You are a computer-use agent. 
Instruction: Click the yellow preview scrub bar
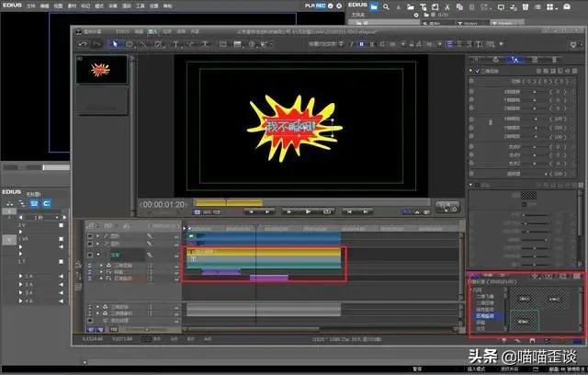coord(229,203)
